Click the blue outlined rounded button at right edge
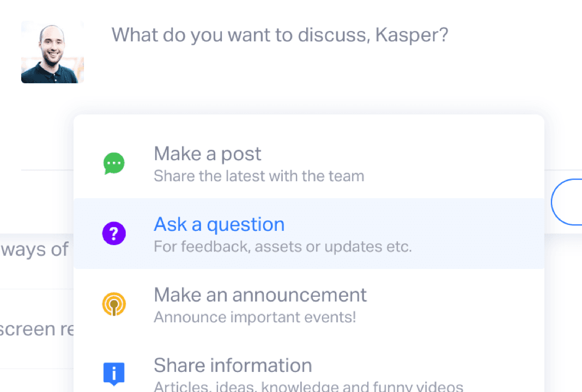 click(x=567, y=202)
